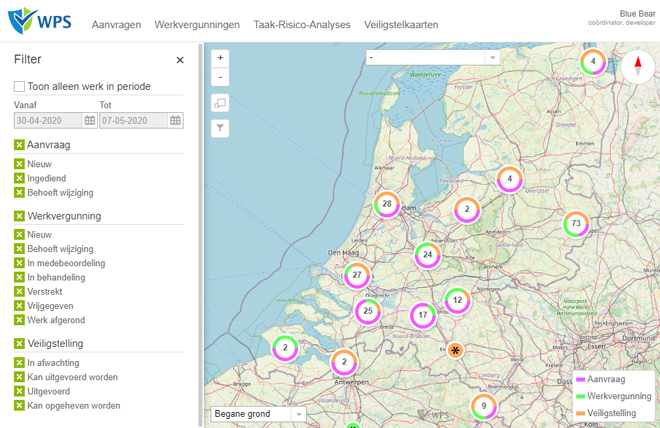Uncheck Vrijgegeven checkbox
Screen dimensions: 660x428
[x=19, y=306]
